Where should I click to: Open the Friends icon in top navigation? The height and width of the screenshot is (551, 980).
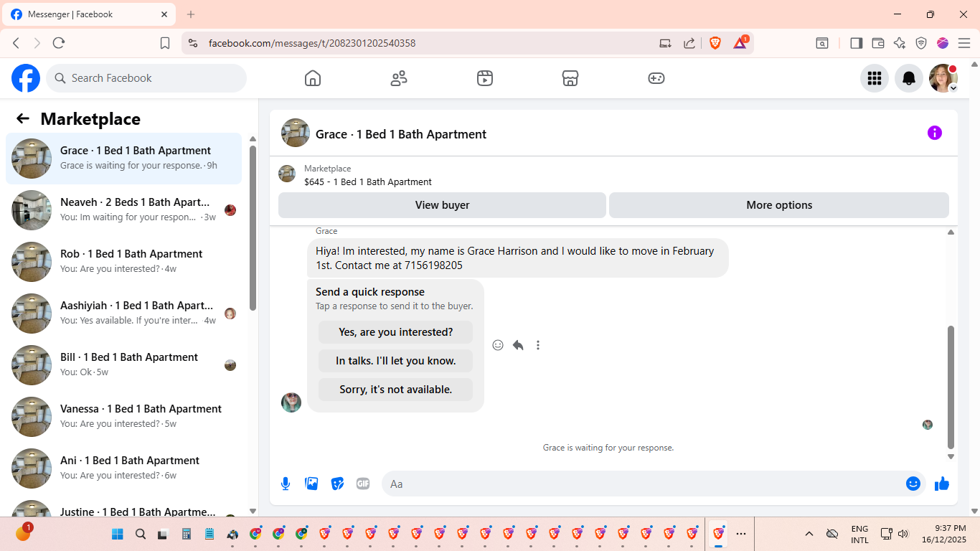[399, 78]
